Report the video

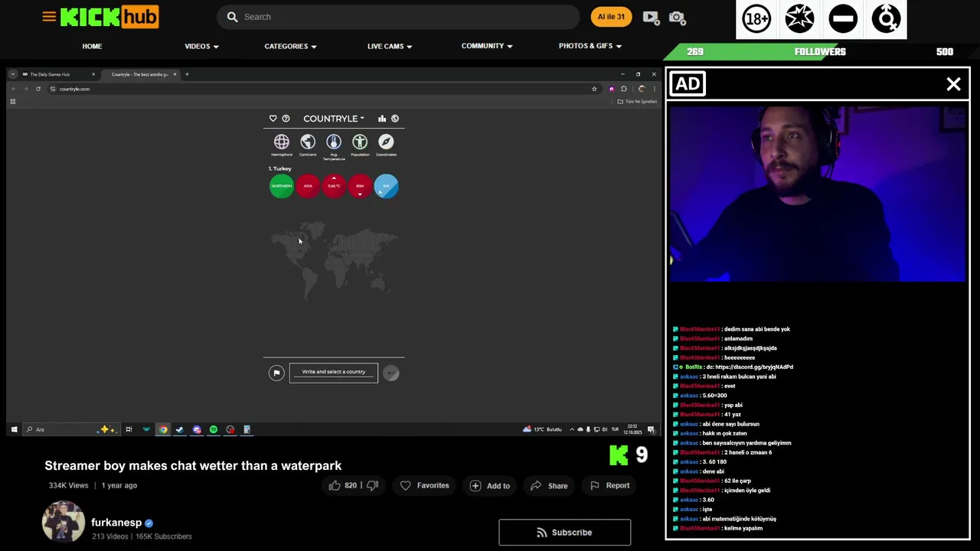609,485
